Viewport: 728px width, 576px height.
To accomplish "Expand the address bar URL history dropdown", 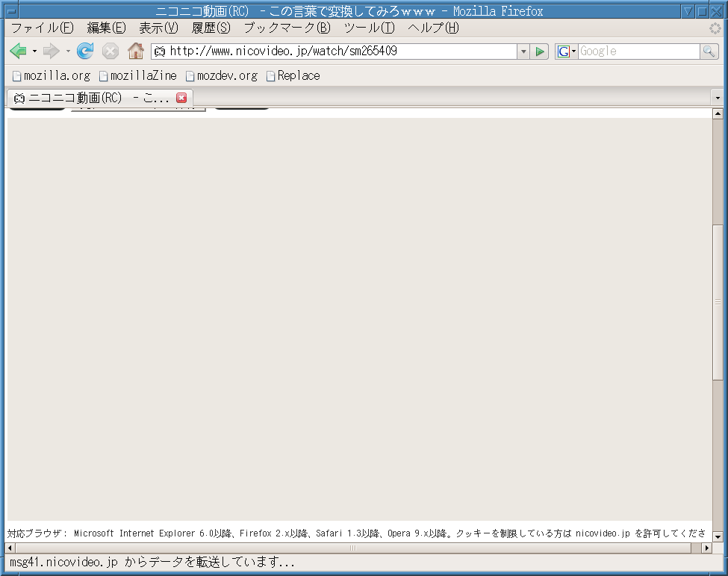I will click(x=523, y=51).
